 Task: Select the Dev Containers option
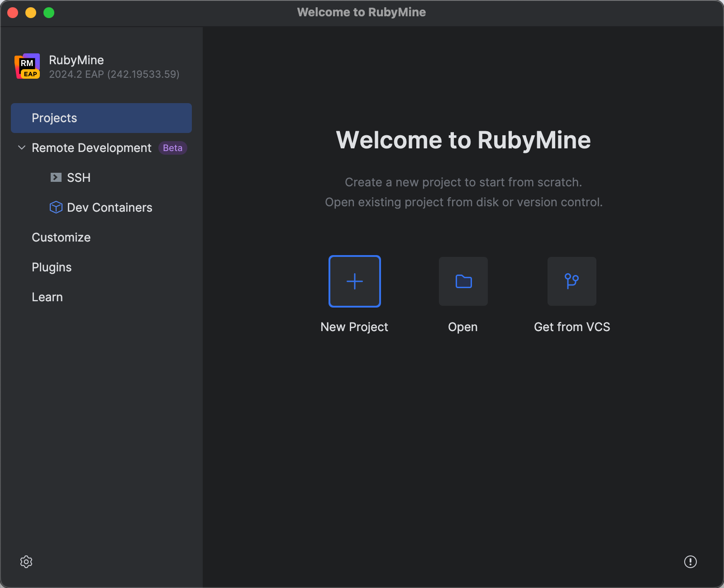pyautogui.click(x=109, y=207)
